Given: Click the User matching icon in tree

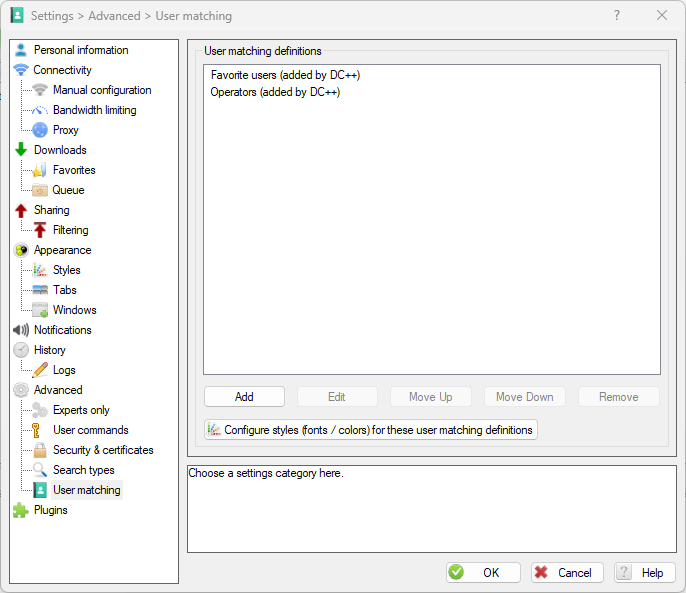Looking at the screenshot, I should click(x=40, y=490).
